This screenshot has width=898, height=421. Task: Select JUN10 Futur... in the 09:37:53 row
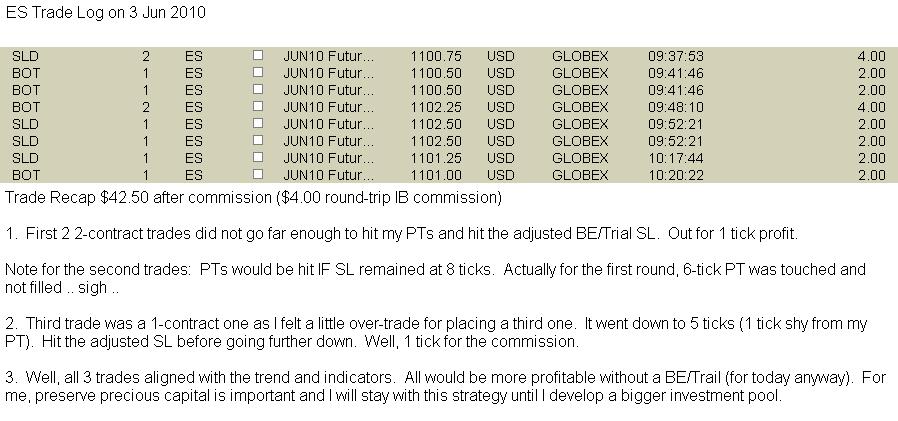(328, 56)
